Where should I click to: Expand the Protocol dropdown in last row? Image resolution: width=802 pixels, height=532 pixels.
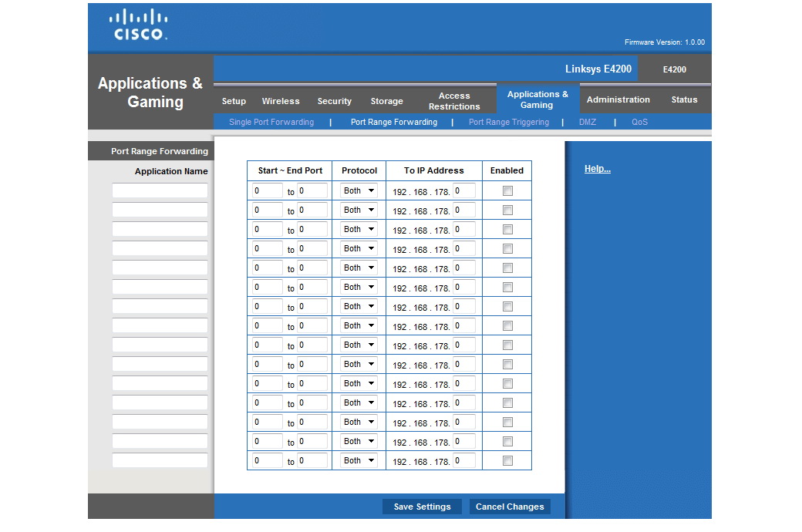pyautogui.click(x=359, y=460)
